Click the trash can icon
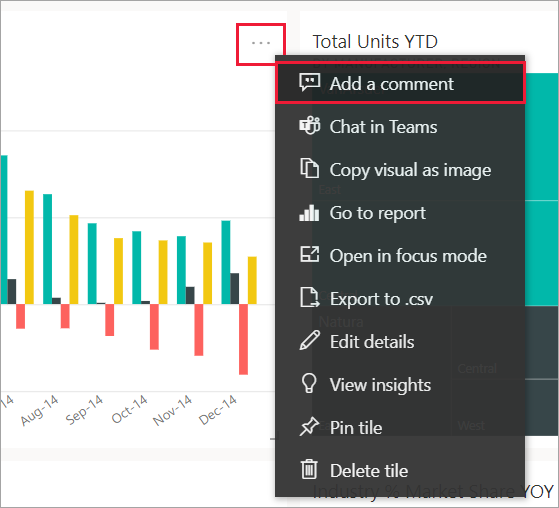 (x=309, y=469)
